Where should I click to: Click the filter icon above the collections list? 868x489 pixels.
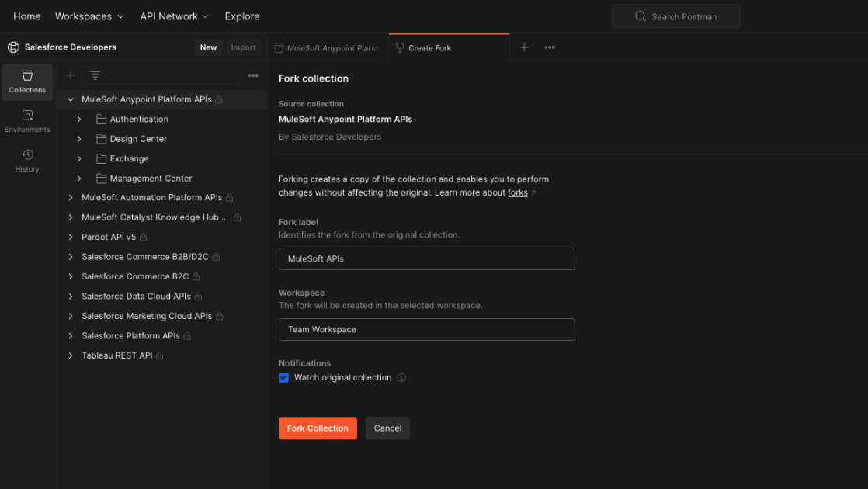coord(95,75)
